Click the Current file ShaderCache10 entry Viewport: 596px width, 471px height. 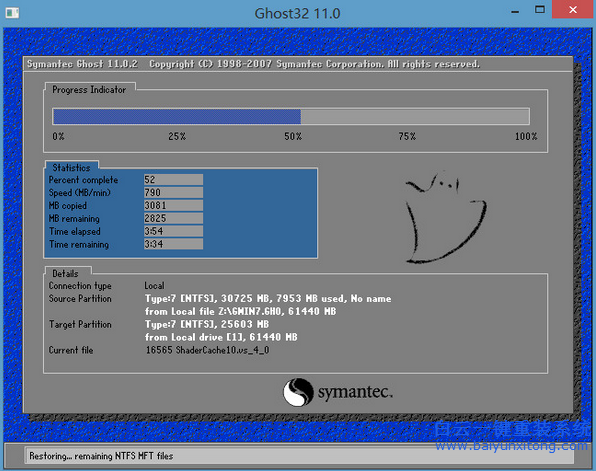208,350
